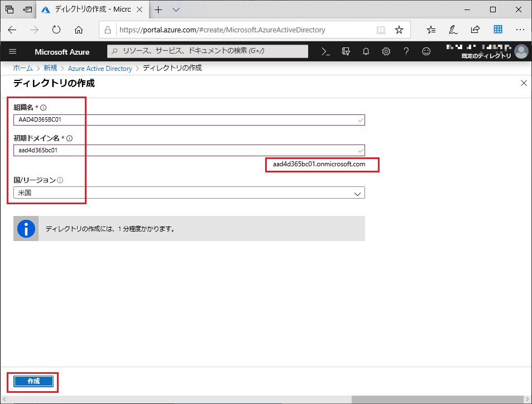Viewport: 532px width, 404px height.
Task: View info tooltip for 初期ドメイン名
Action: pos(70,138)
